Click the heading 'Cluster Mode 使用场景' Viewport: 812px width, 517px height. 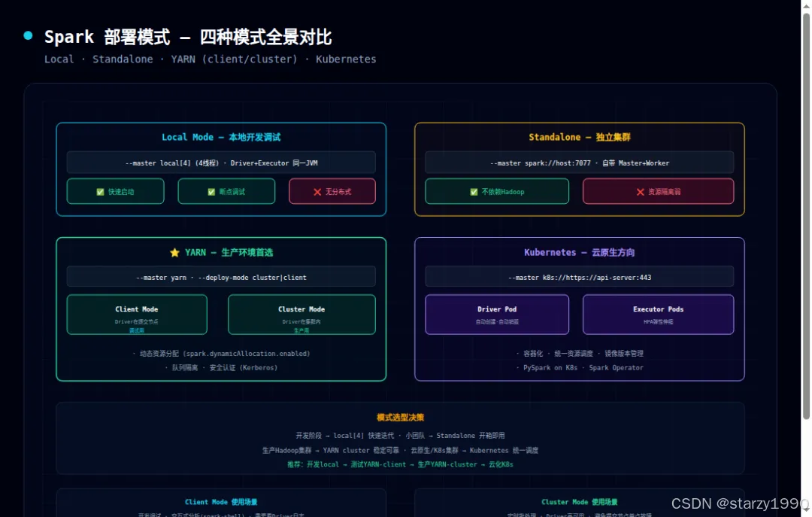[x=580, y=502]
